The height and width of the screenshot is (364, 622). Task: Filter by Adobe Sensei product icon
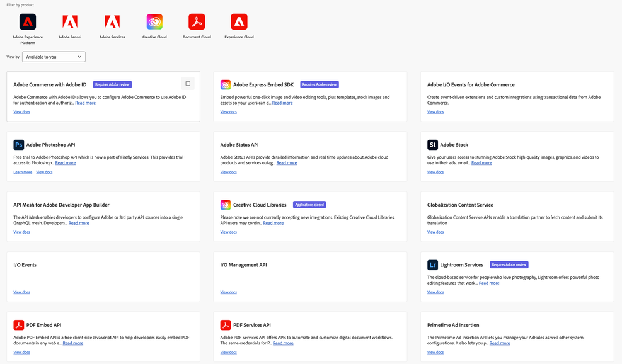tap(70, 22)
